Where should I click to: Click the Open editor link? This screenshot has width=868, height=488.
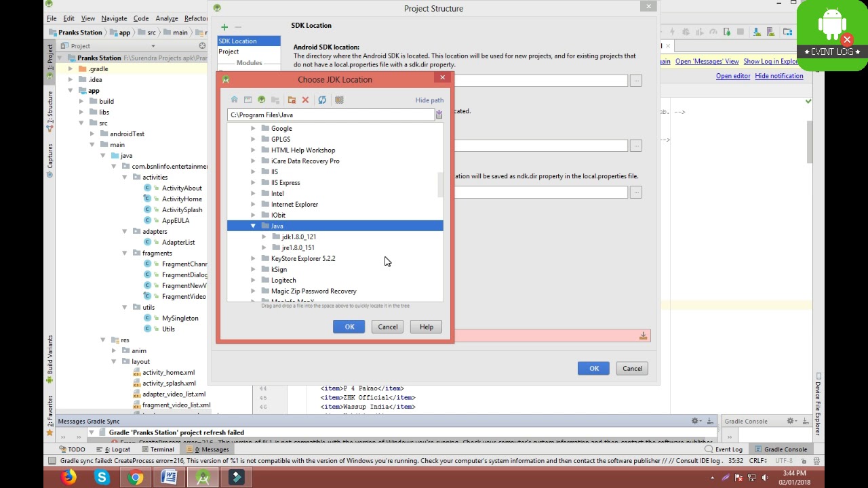pos(733,76)
